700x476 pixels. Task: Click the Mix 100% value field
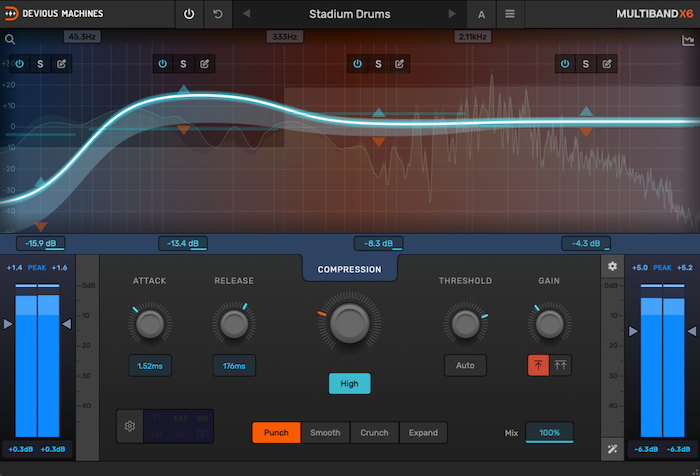coord(550,432)
